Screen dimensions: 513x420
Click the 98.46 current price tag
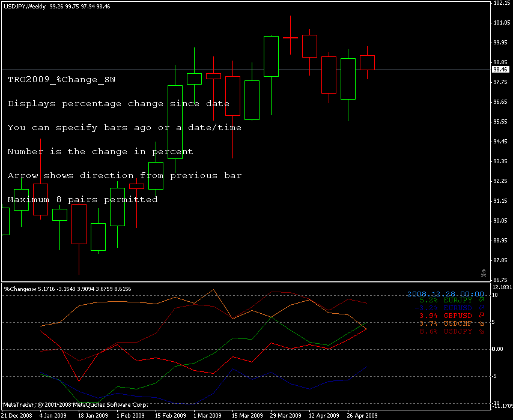(500, 70)
